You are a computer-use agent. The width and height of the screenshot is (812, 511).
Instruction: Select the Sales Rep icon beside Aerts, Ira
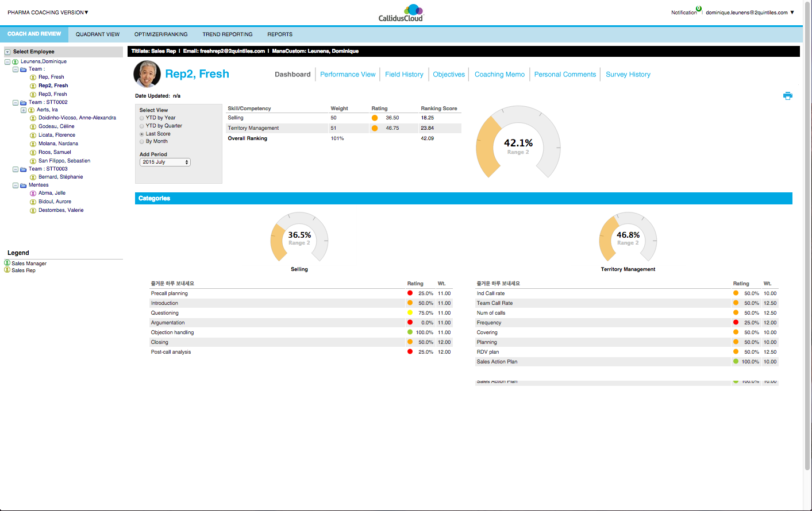(x=32, y=109)
